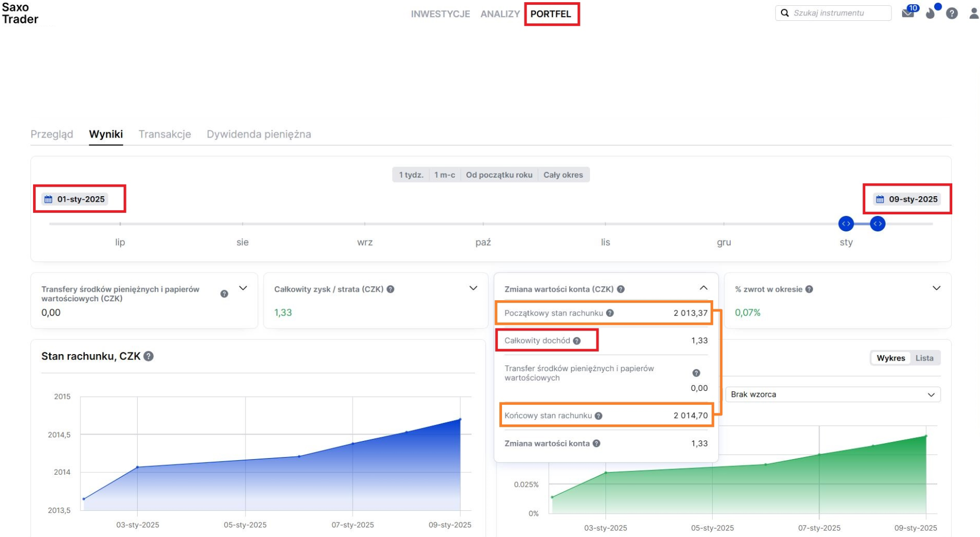Click help icon next to Stan rachunku, CZK
Viewport: 980px width, 537px height.
(149, 356)
